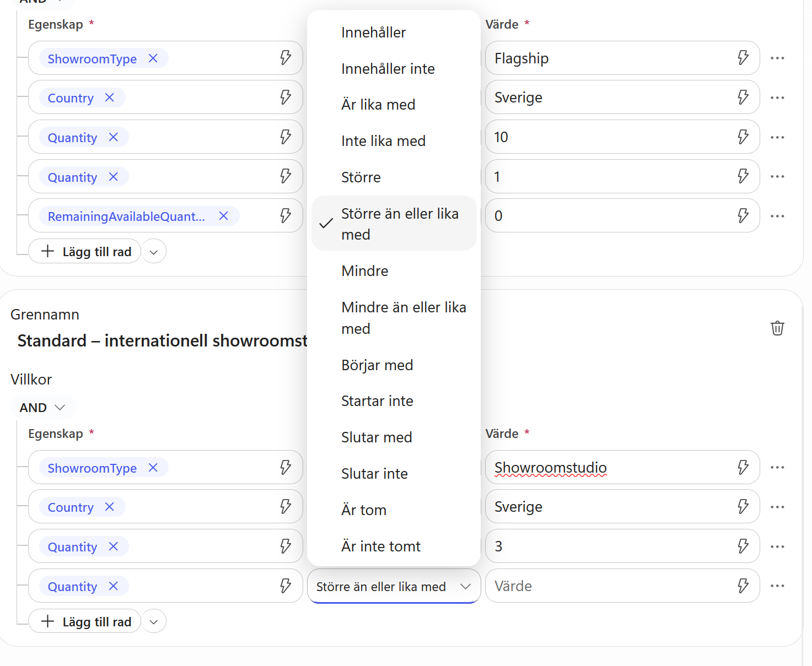Remove Quantity tag in row with value 10

[x=114, y=137]
